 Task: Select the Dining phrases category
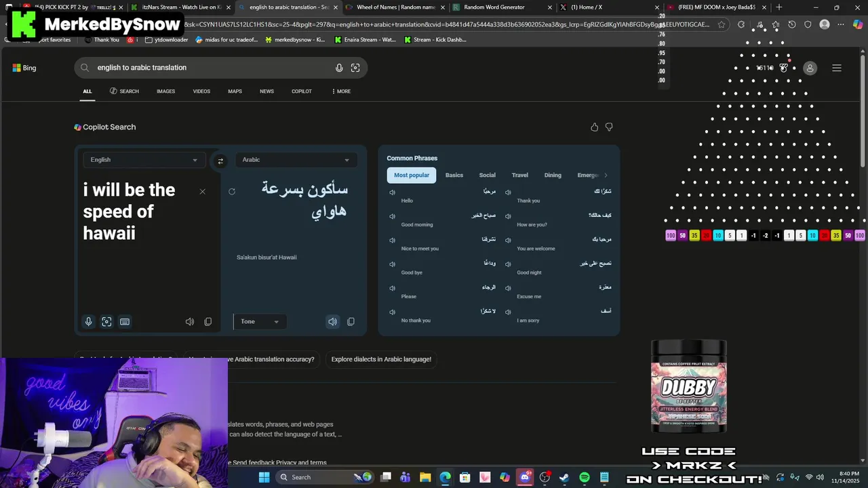[x=553, y=176]
